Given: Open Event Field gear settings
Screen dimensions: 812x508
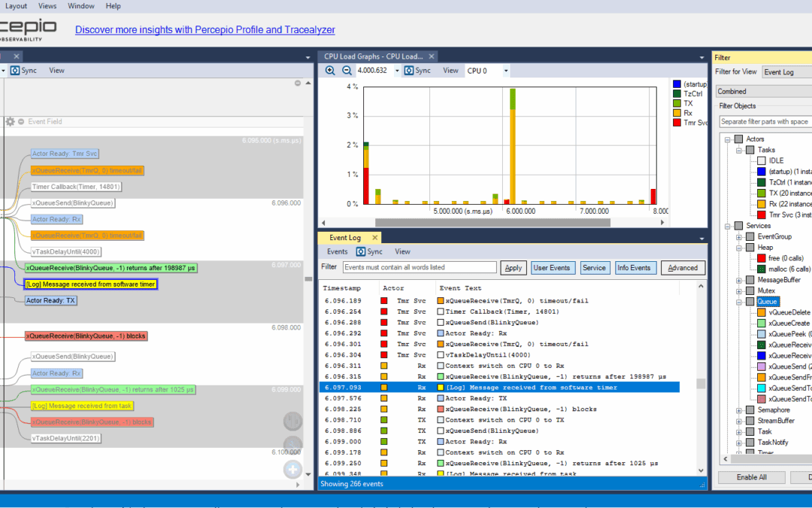Looking at the screenshot, I should 11,121.
